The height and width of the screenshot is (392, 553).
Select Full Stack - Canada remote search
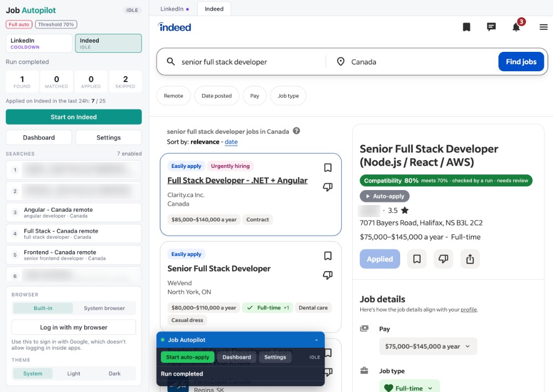point(73,233)
